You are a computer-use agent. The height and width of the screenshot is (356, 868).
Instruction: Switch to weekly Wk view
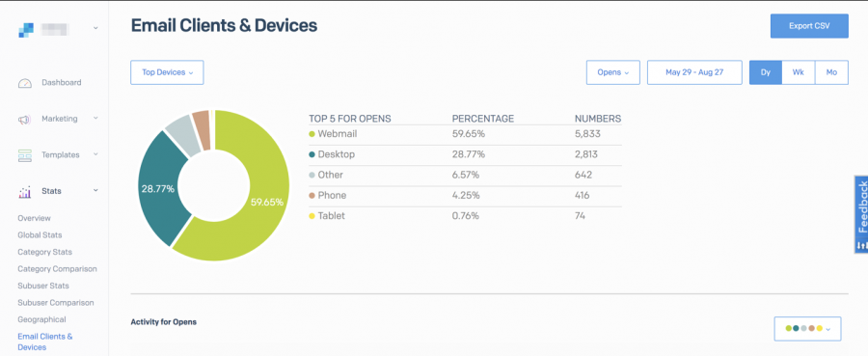pos(799,72)
